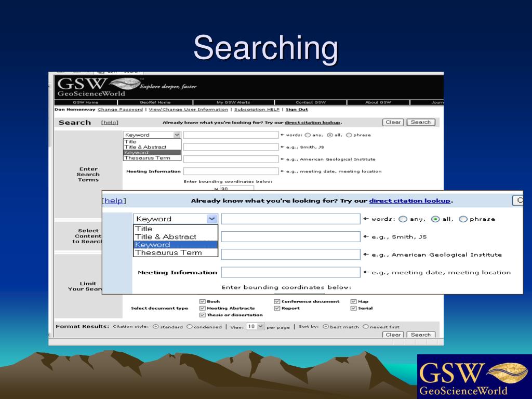
Task: Click enlarged Meeting Information text field
Action: click(x=291, y=272)
